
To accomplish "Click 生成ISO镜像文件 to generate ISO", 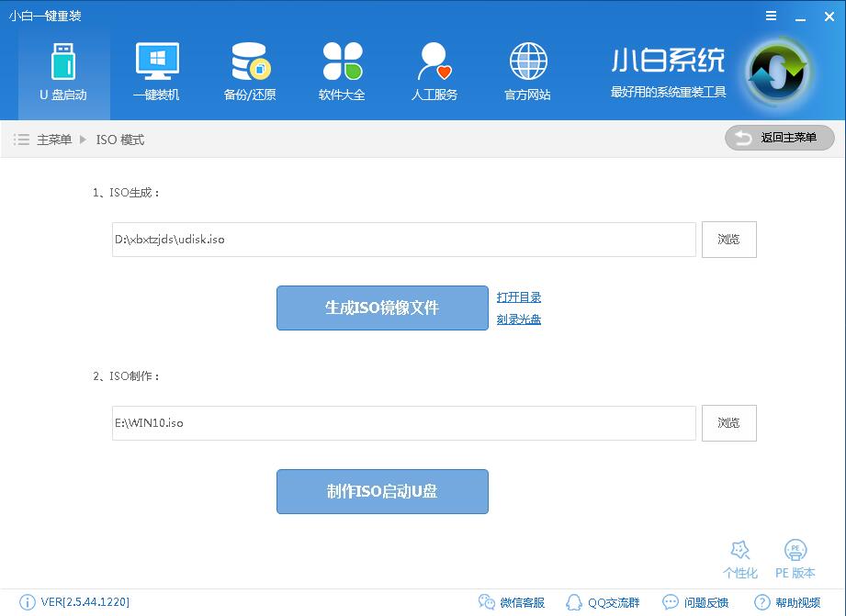I will tap(381, 308).
